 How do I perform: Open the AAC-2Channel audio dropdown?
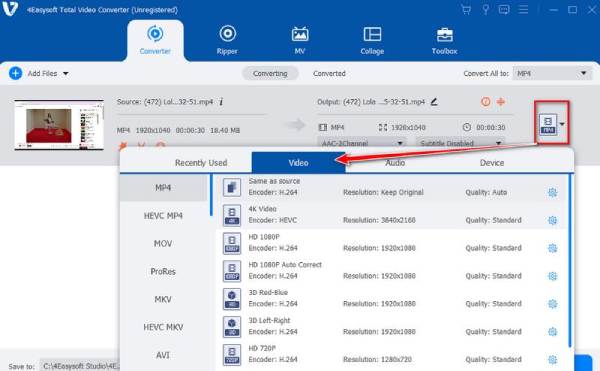[361, 143]
